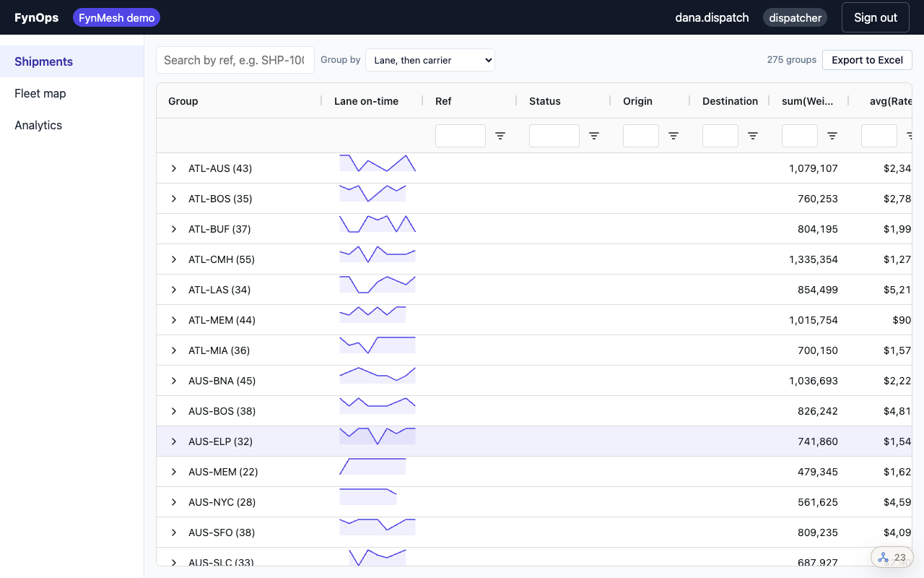Expand the ATL-LAS (34) group
The width and height of the screenshot is (924, 578).
tap(174, 290)
